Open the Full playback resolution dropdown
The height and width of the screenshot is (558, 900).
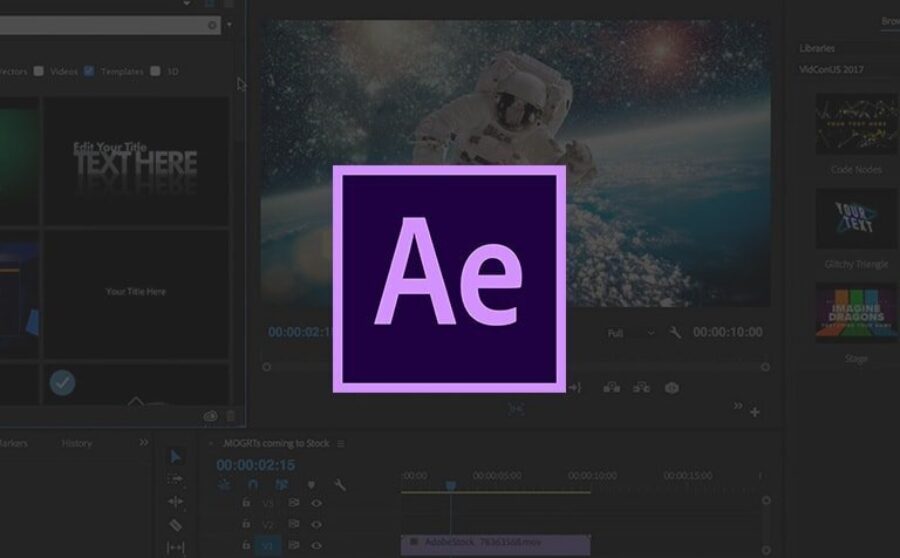pos(630,333)
